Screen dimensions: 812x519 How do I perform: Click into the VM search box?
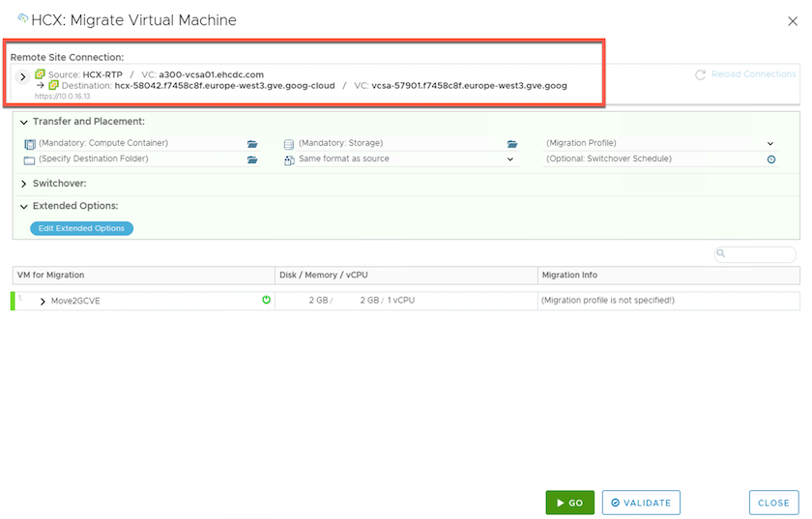point(755,254)
